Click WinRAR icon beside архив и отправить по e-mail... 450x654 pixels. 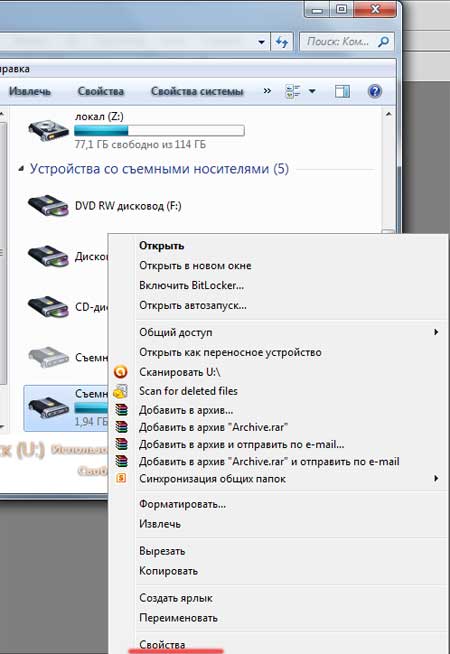[x=121, y=445]
